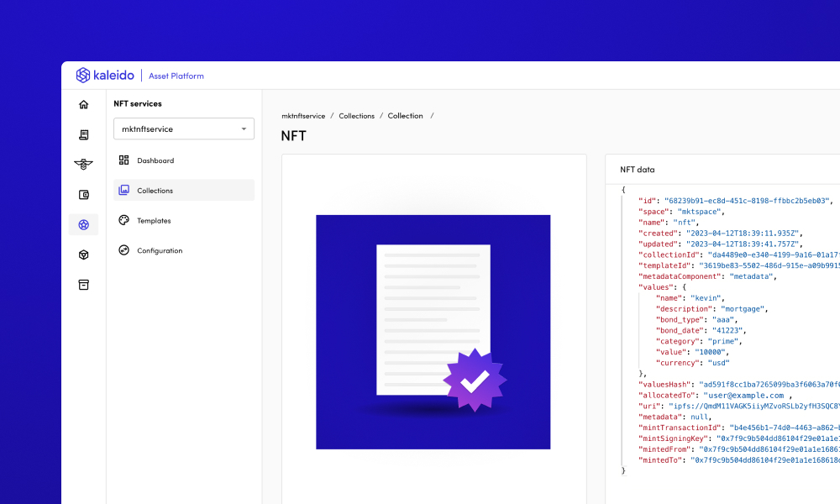
Task: Click the "values" object key
Action: (x=655, y=287)
